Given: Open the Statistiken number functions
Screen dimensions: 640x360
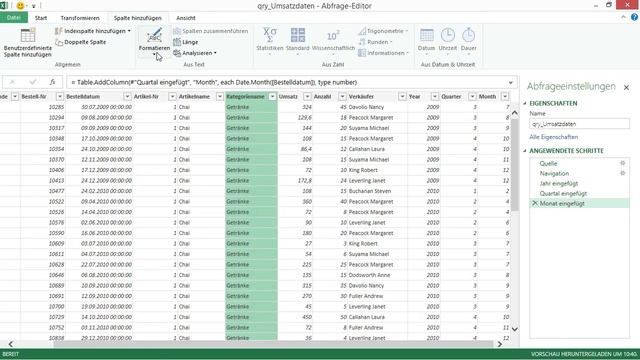Looking at the screenshot, I should pos(269,41).
